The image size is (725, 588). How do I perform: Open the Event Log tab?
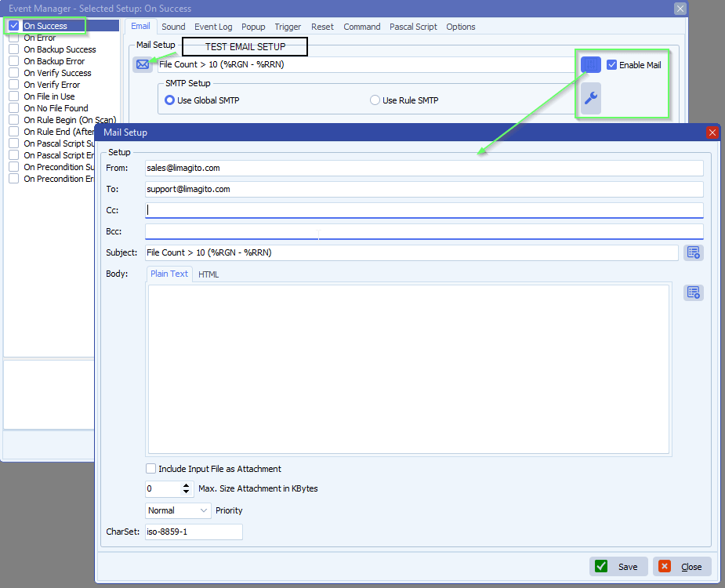(213, 27)
